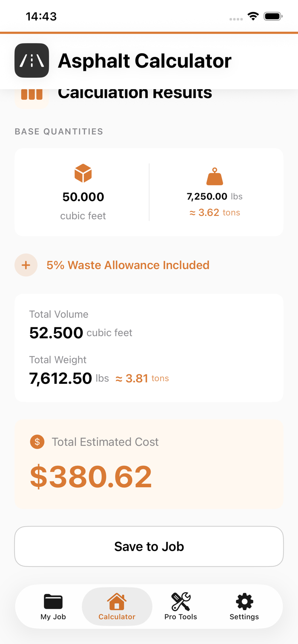This screenshot has height=644, width=298.
Task: Expand the 5% Waste Allowance Included label
Action: 128,265
